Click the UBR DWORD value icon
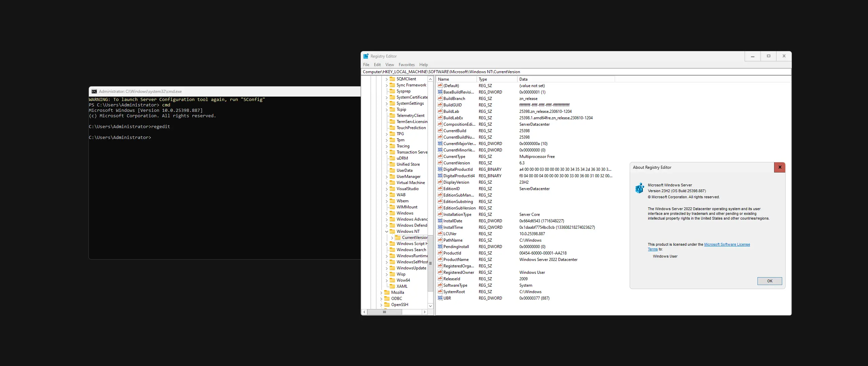Image resolution: width=868 pixels, height=366 pixels. click(x=440, y=298)
